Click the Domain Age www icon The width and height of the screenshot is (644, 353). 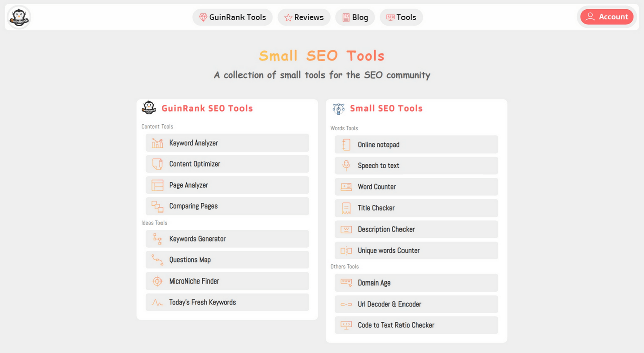[346, 283]
